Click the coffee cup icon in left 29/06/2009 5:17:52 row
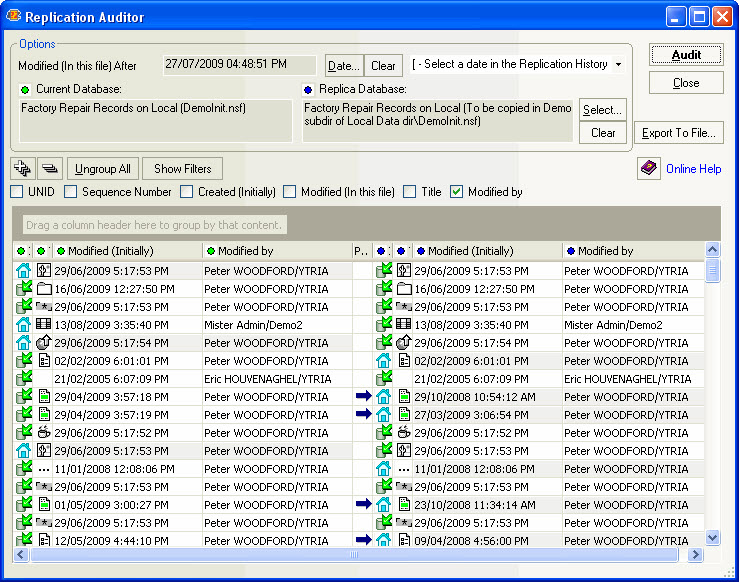 click(x=43, y=433)
